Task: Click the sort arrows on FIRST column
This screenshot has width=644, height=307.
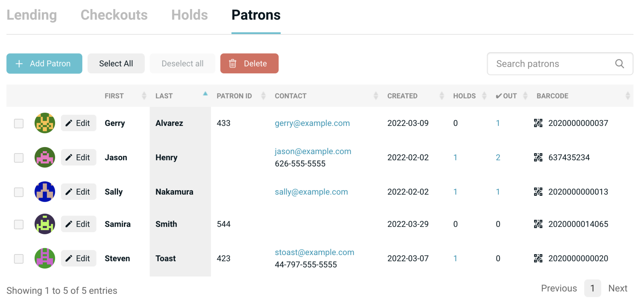Action: tap(144, 95)
